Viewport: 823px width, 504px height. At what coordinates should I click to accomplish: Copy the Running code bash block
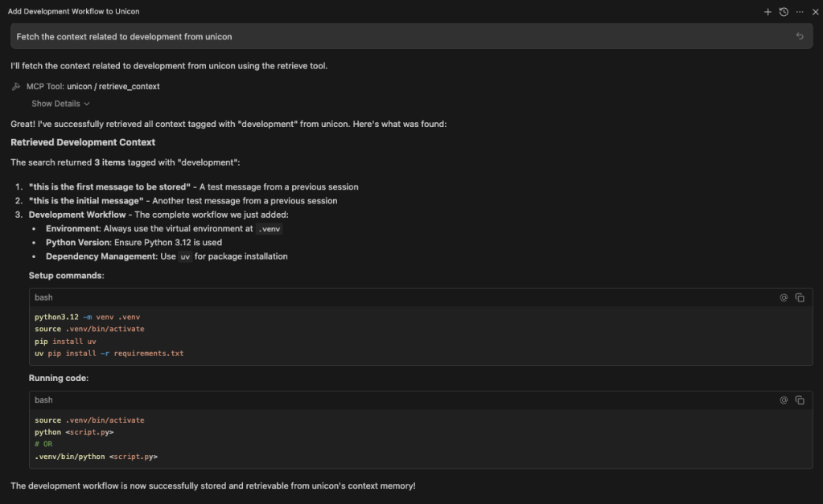[800, 400]
